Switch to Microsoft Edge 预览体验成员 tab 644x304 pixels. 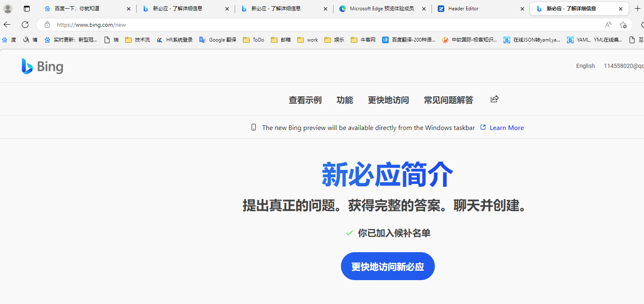pyautogui.click(x=382, y=9)
